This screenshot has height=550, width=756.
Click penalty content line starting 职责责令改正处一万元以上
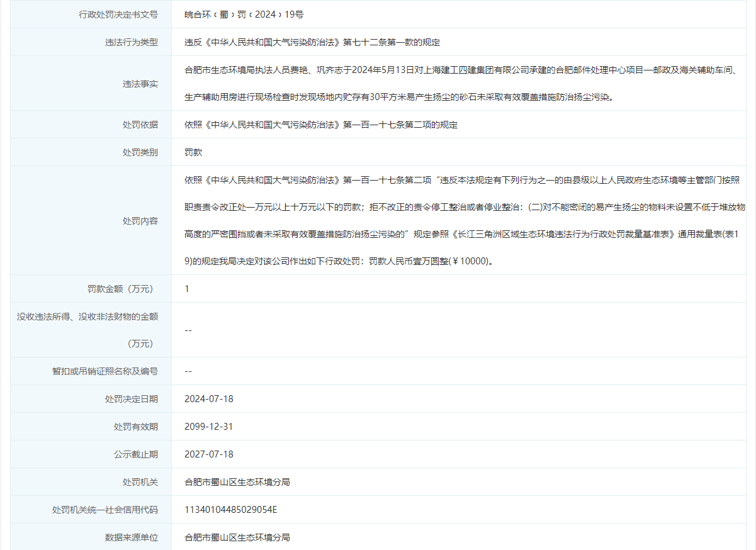[x=465, y=207]
